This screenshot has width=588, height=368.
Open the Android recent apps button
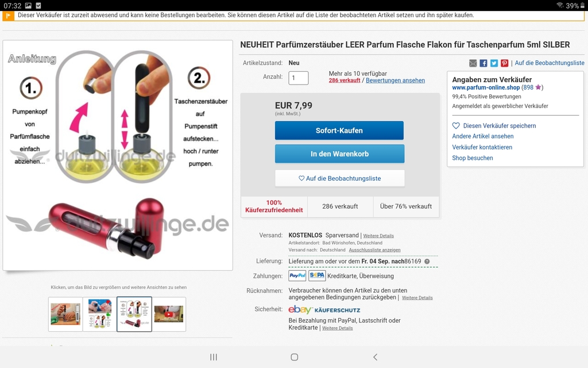(214, 357)
